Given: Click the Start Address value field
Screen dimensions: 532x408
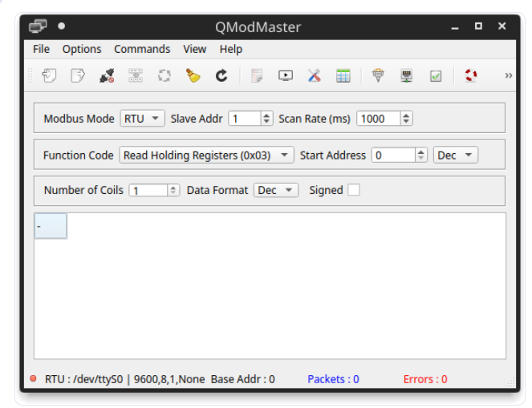Looking at the screenshot, I should point(393,156).
